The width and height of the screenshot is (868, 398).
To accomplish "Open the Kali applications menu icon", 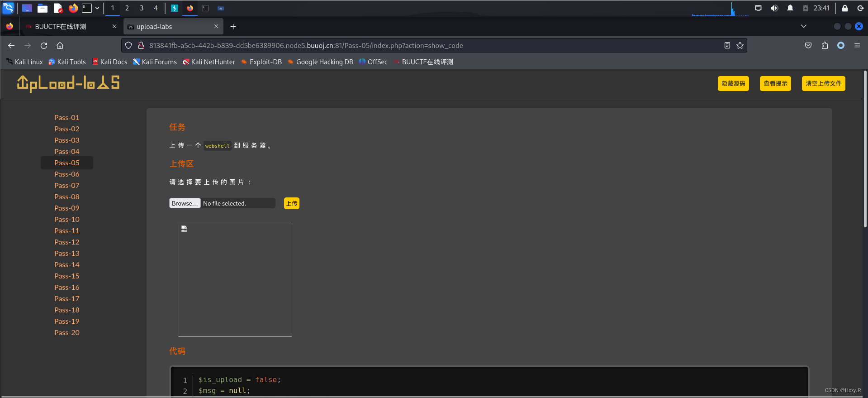I will point(8,8).
